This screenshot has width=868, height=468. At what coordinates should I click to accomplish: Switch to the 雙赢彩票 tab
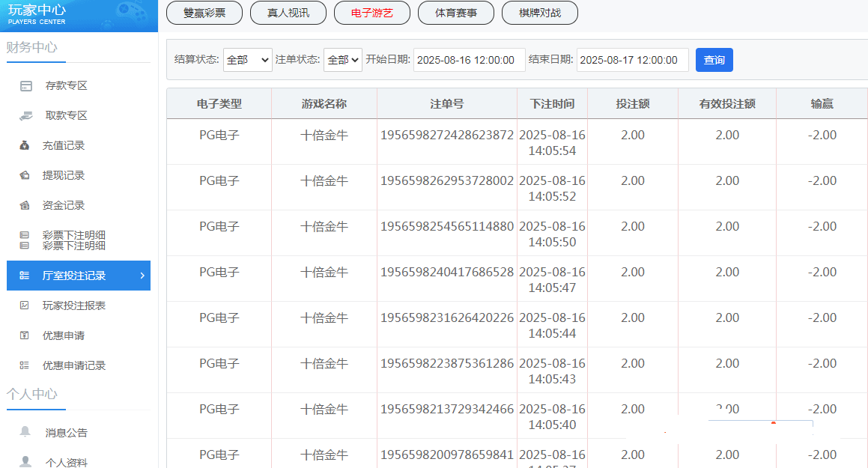pos(204,13)
